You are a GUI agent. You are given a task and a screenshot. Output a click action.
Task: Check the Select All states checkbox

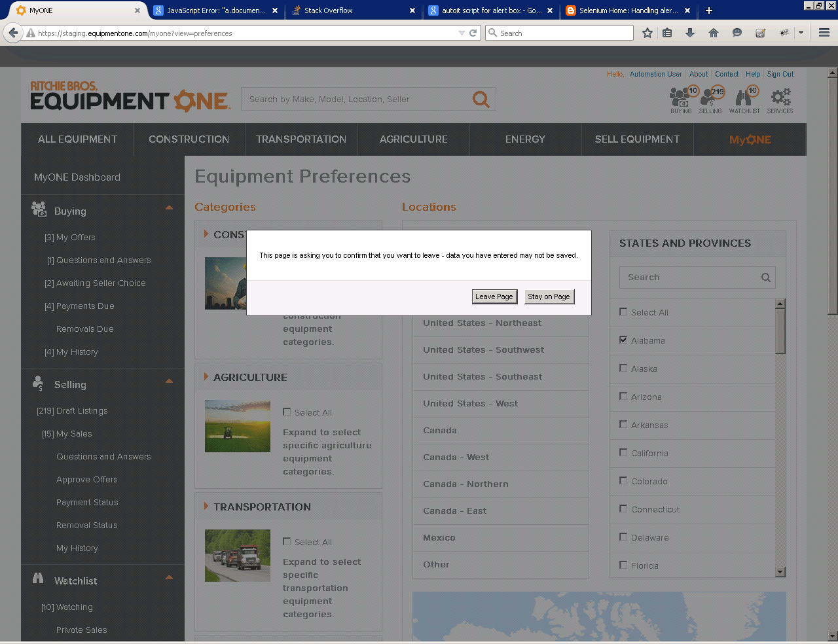623,312
